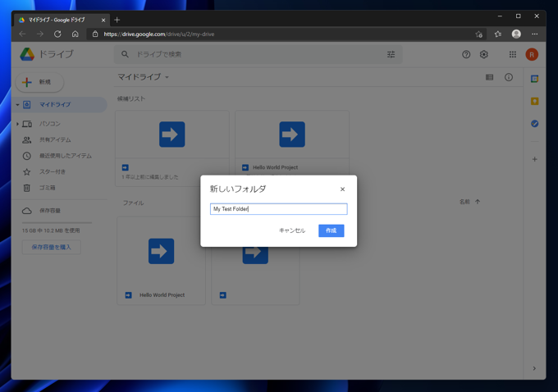Screen dimensions: 558x392
Task: Click 保存容量を購入 buy storage button
Action: [51, 247]
